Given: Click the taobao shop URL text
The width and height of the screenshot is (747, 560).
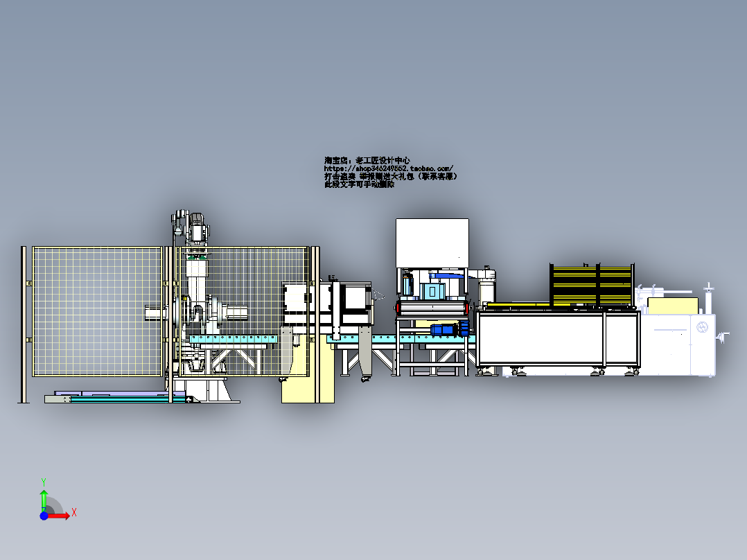Looking at the screenshot, I should coord(389,168).
